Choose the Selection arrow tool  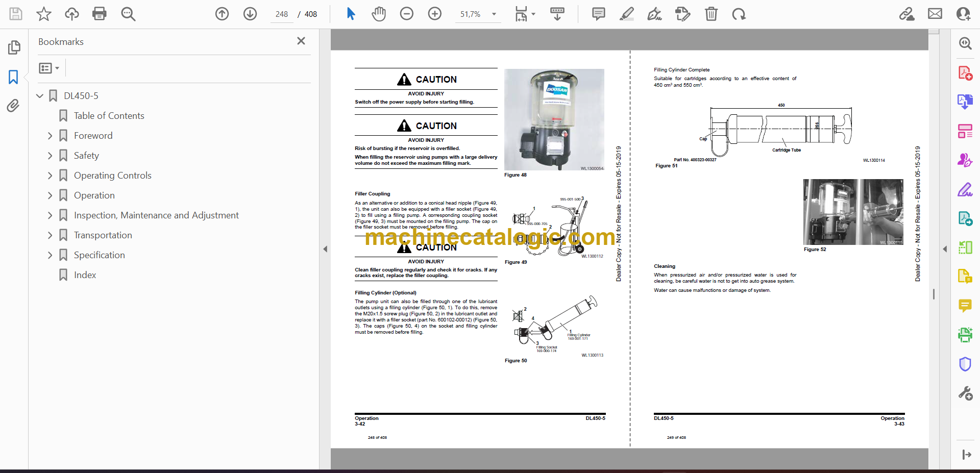click(x=351, y=14)
